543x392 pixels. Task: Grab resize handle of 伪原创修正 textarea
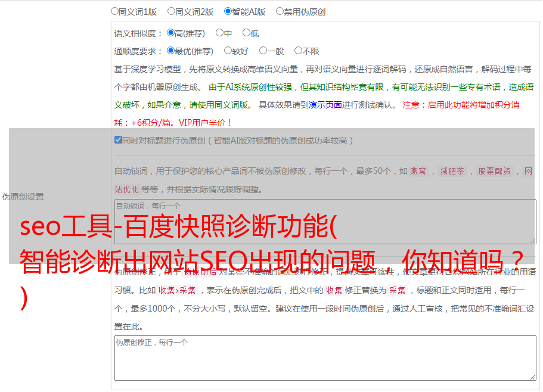pos(533,377)
